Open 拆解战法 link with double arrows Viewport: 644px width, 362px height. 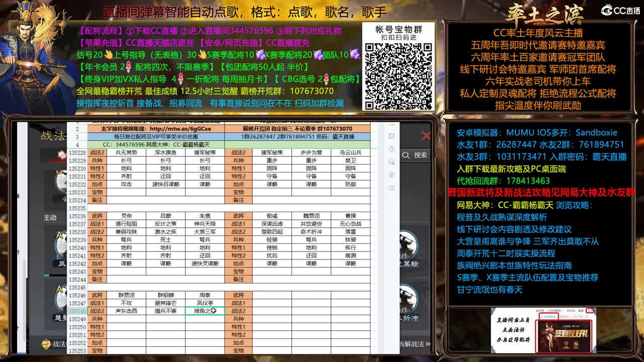click(415, 344)
